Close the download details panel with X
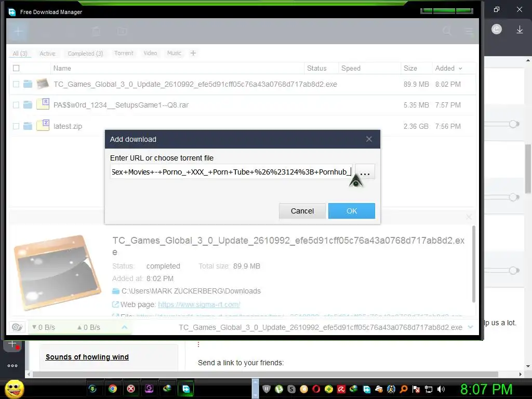 469,217
